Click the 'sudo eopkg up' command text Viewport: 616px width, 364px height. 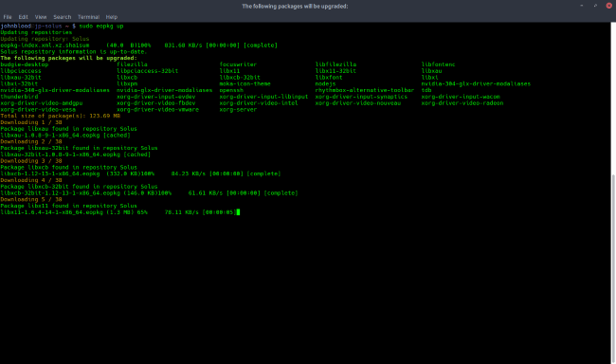101,26
